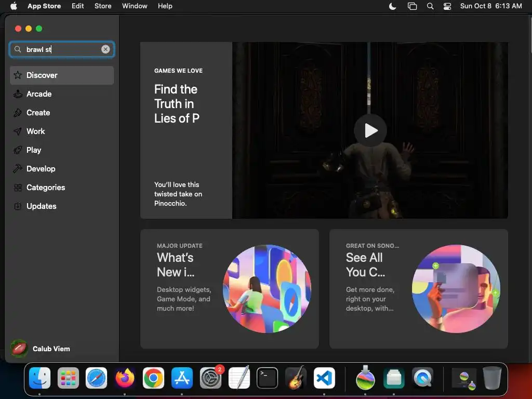Click the magnifying glass in search field
The height and width of the screenshot is (399, 532).
18,49
